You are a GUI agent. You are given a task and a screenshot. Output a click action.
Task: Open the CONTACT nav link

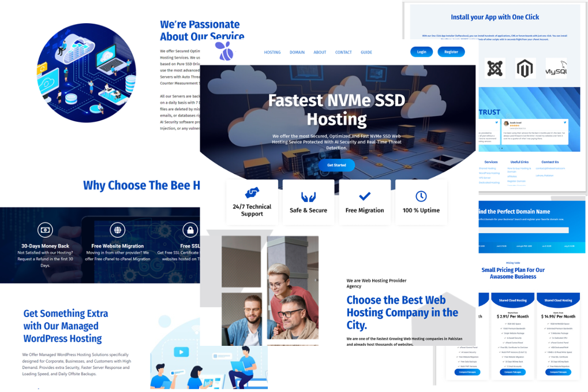(343, 53)
